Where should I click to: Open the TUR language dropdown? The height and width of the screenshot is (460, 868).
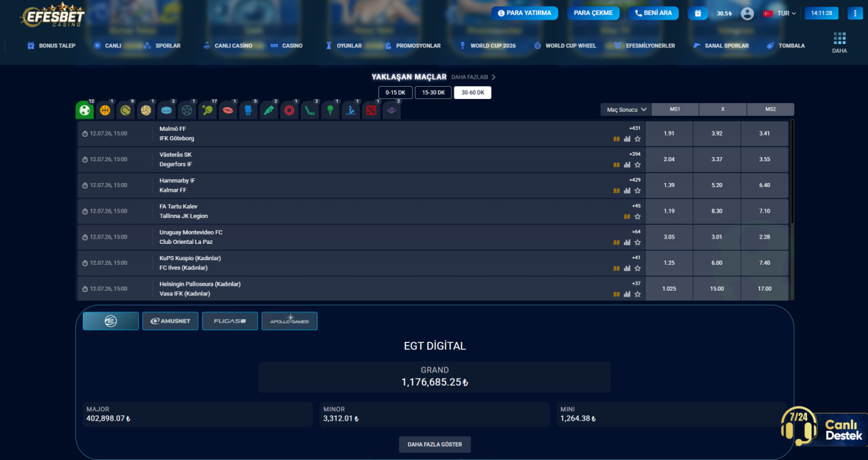tap(780, 13)
